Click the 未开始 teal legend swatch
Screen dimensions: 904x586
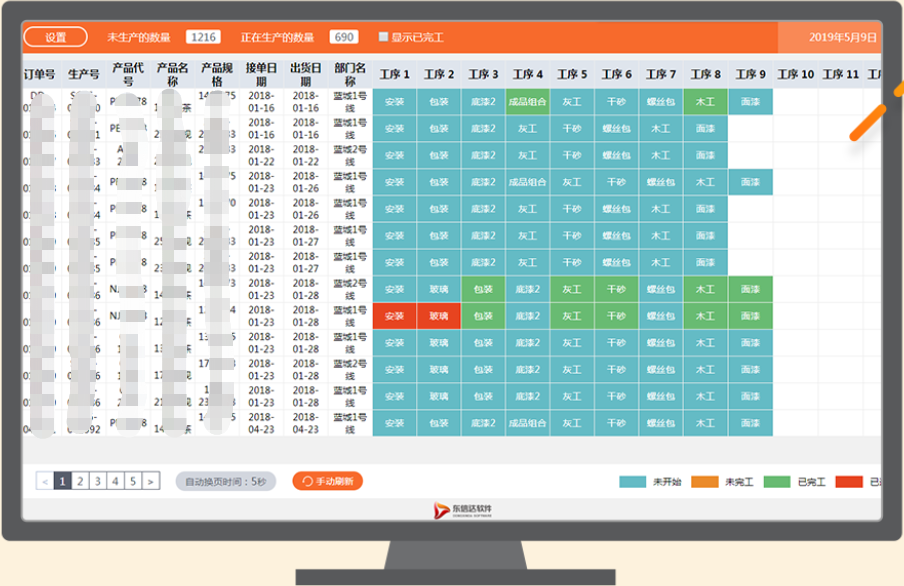(x=632, y=482)
